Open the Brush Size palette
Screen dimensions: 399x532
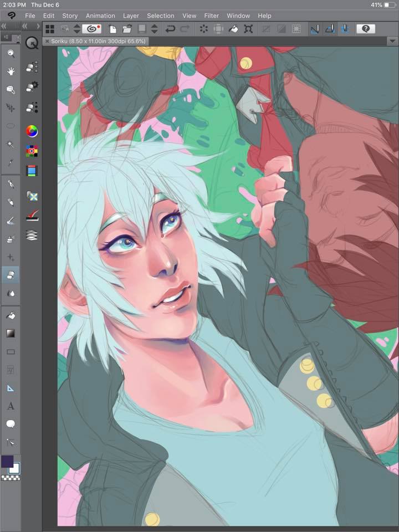[32, 107]
